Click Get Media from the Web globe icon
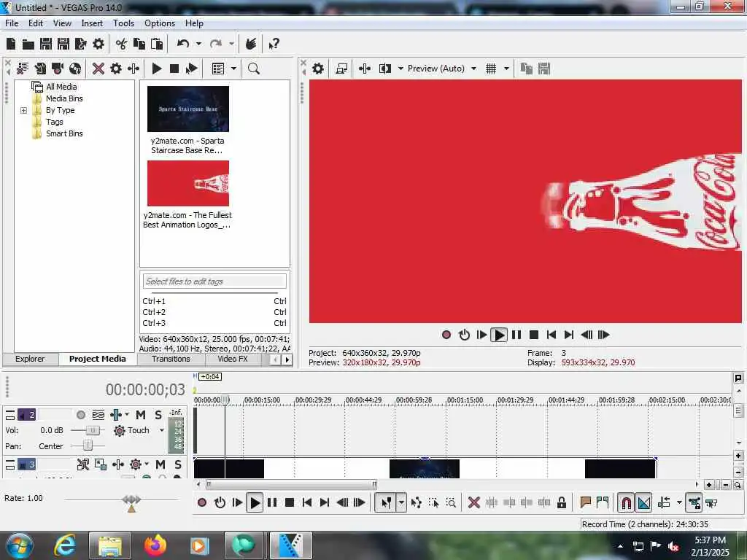Screen dimensions: 747x560 pyautogui.click(x=75, y=69)
